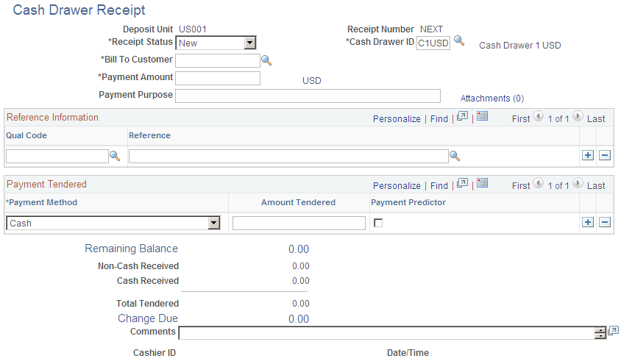The image size is (621, 364).
Task: Click the Payment Method column header
Action: (x=42, y=202)
